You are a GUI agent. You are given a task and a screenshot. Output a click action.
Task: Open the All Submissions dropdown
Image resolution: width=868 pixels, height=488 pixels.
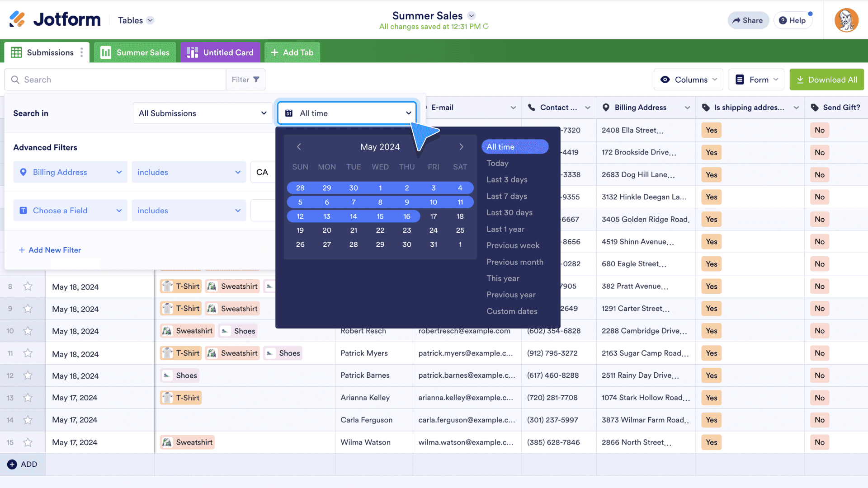(x=202, y=113)
